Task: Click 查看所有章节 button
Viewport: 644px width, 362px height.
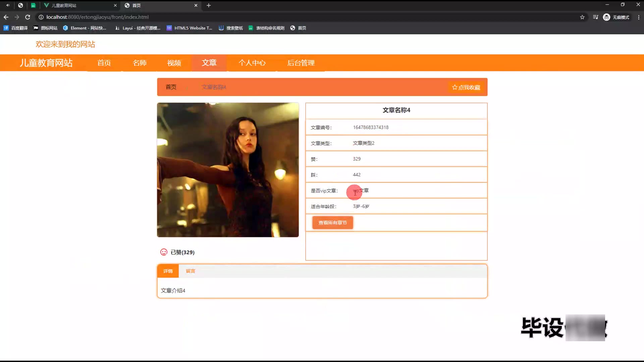Action: [332, 223]
